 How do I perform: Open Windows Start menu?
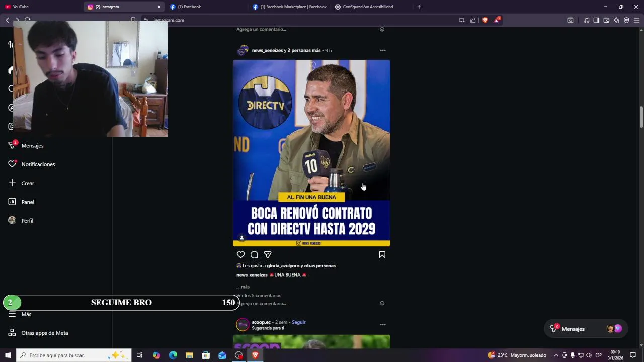click(8, 355)
